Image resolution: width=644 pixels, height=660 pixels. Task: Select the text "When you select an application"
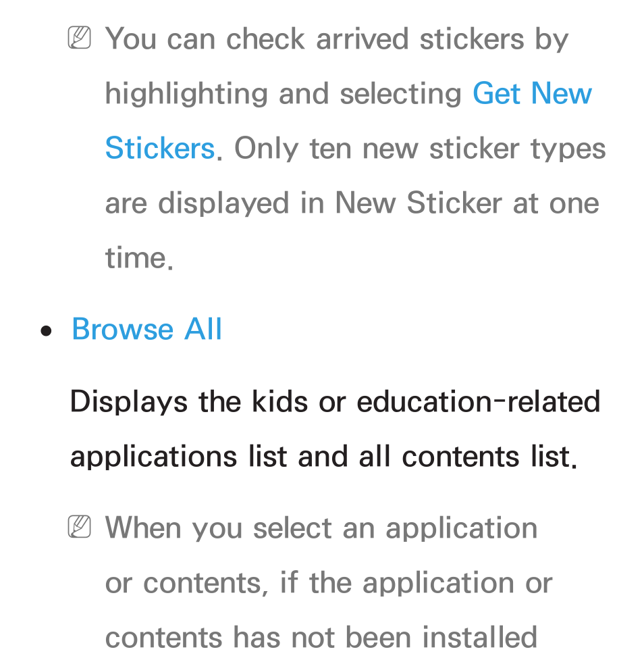point(321,528)
